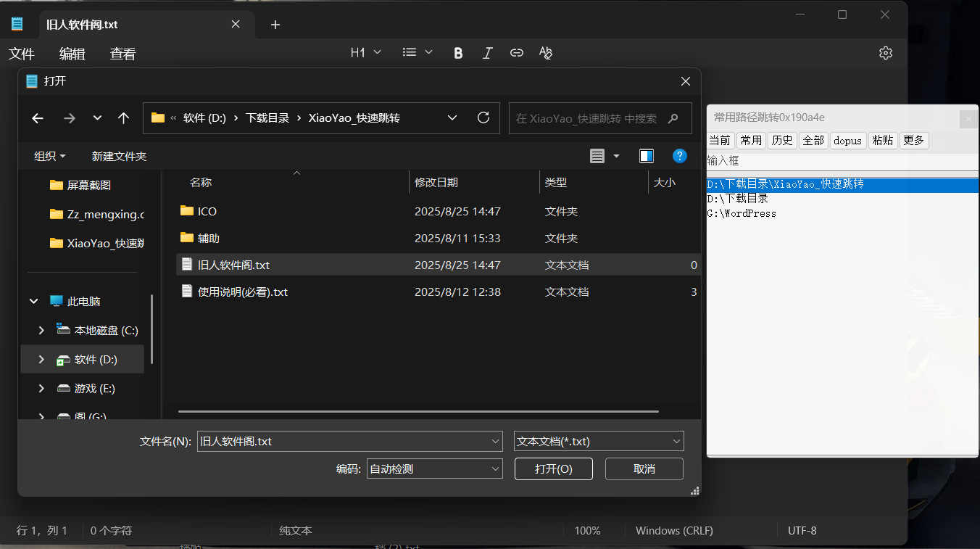The image size is (980, 549).
Task: Open the 文件 menu in Notepad
Action: pos(22,54)
